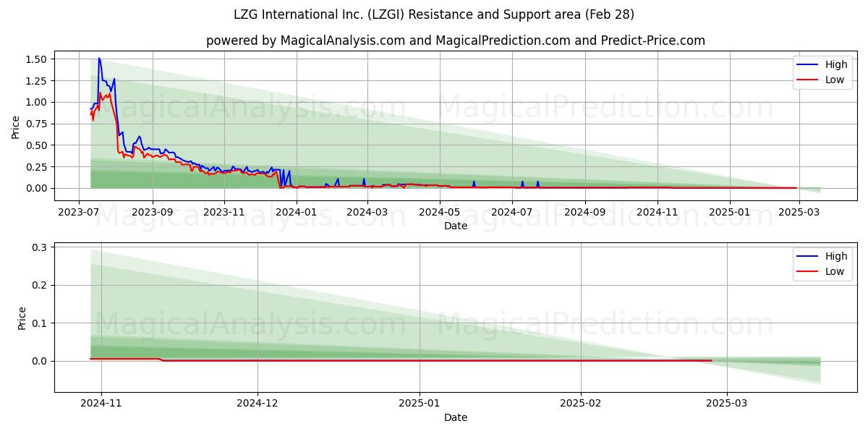Click the chart title 'LZG International Inc. (LZGI) Resistance and Support area (Feb 28)'
868x434 pixels.
(434, 14)
